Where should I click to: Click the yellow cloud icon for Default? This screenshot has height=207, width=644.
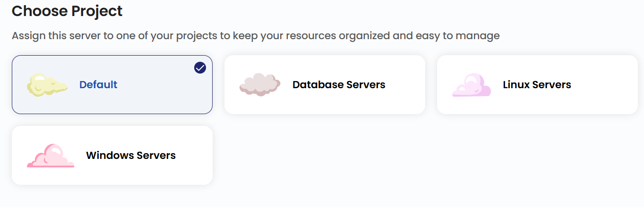point(47,85)
